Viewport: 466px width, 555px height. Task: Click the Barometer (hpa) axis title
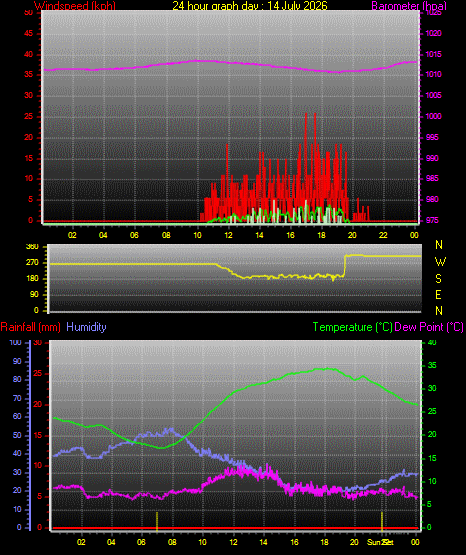point(409,6)
